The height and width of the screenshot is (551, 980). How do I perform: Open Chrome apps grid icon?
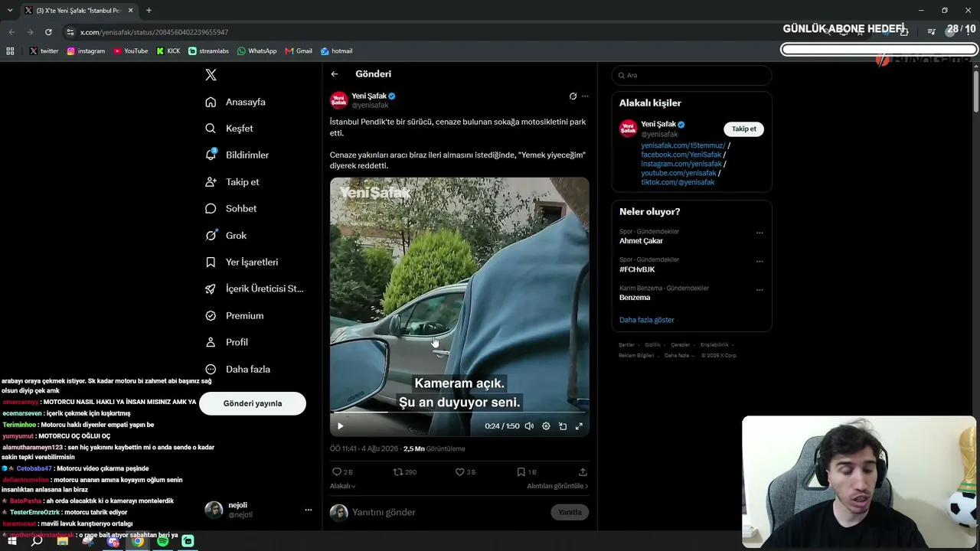(x=10, y=51)
